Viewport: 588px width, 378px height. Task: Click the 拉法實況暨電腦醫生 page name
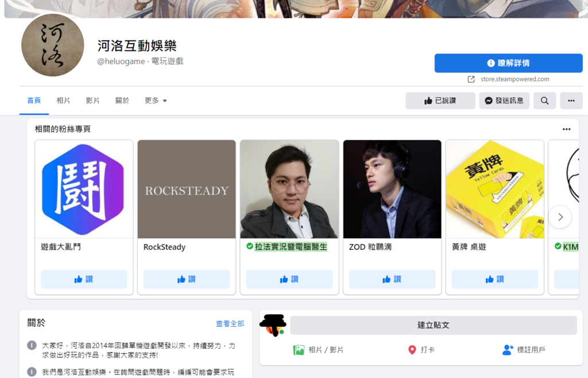pos(291,247)
